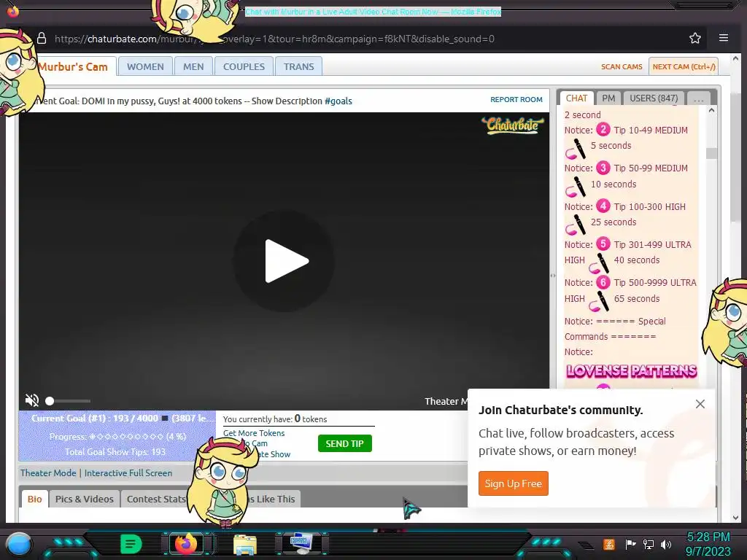Click the Sign Up Free button
747x560 pixels.
click(x=513, y=483)
